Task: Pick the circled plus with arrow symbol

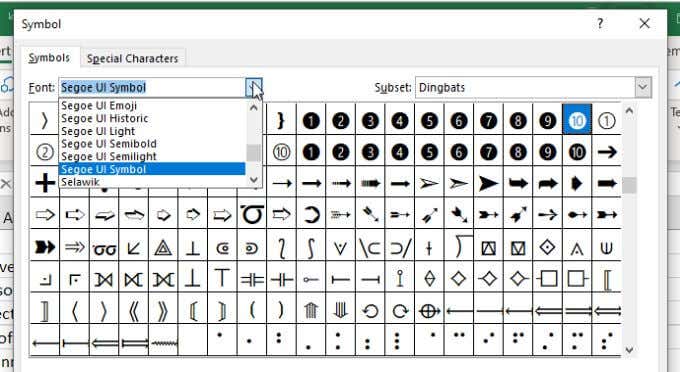Action: 429,310
